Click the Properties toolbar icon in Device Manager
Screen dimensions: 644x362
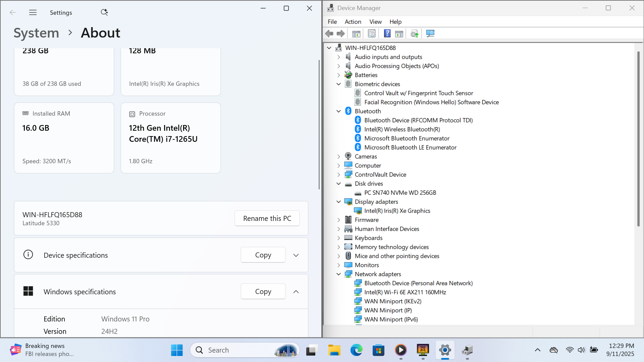pos(372,34)
